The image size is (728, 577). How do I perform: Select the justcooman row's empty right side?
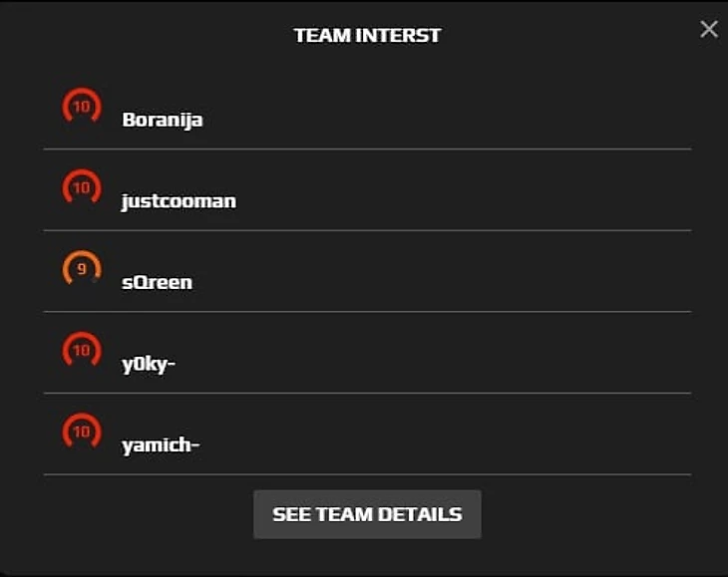499,193
